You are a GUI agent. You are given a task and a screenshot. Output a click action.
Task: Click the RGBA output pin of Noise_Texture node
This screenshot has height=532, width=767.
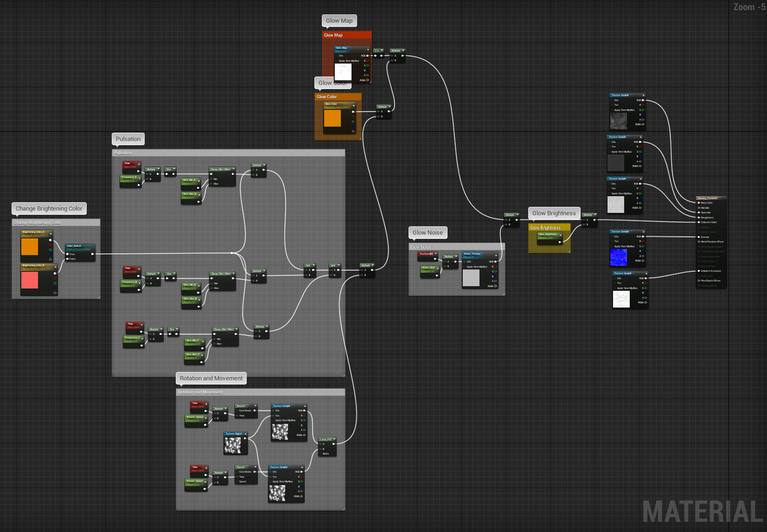coord(496,286)
